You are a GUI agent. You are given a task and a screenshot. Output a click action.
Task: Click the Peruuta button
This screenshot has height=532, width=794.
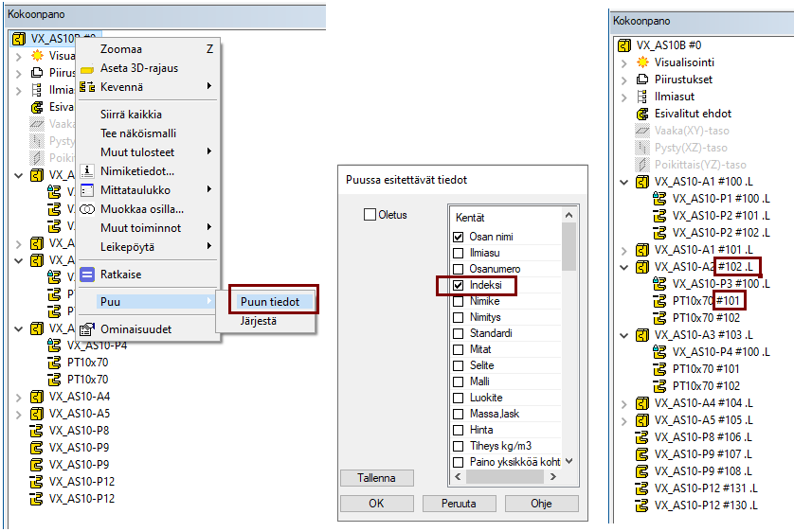coord(460,504)
